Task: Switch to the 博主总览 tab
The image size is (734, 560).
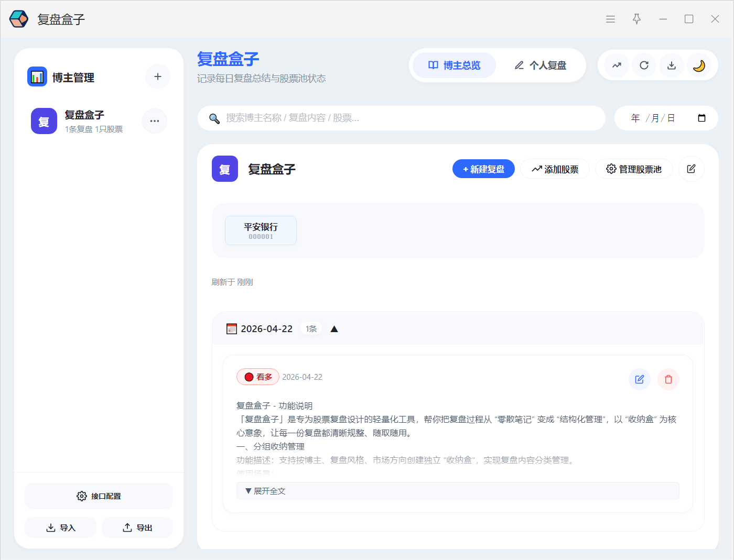Action: tap(454, 65)
